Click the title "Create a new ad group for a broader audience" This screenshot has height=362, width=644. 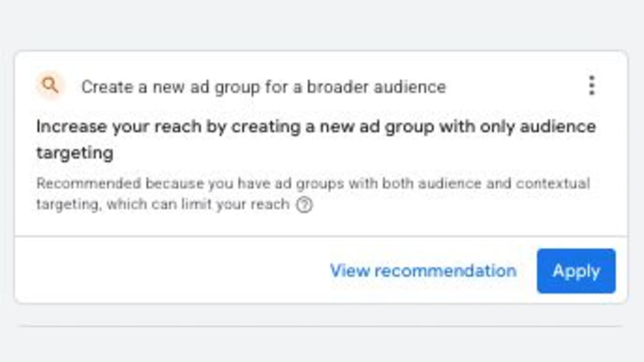[x=263, y=87]
